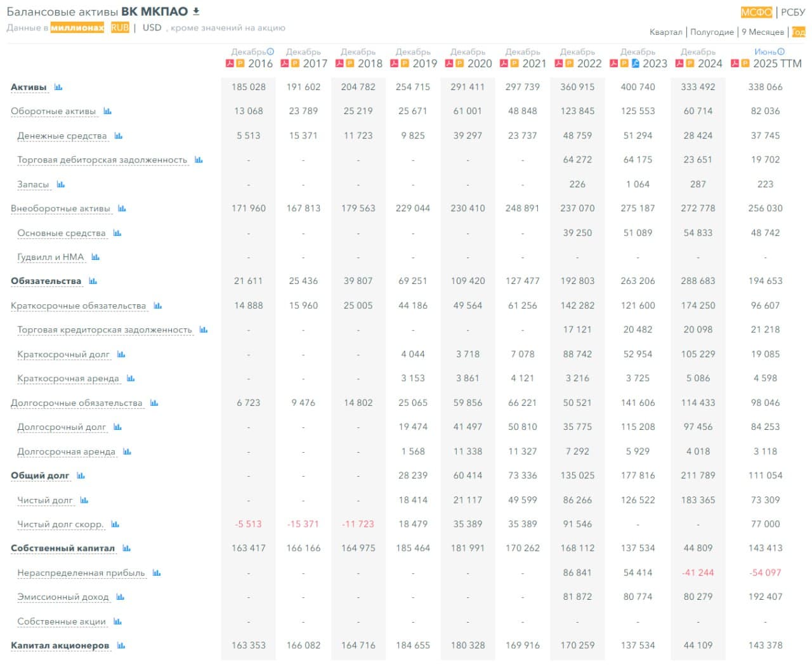Switch currency to USD

[x=152, y=28]
